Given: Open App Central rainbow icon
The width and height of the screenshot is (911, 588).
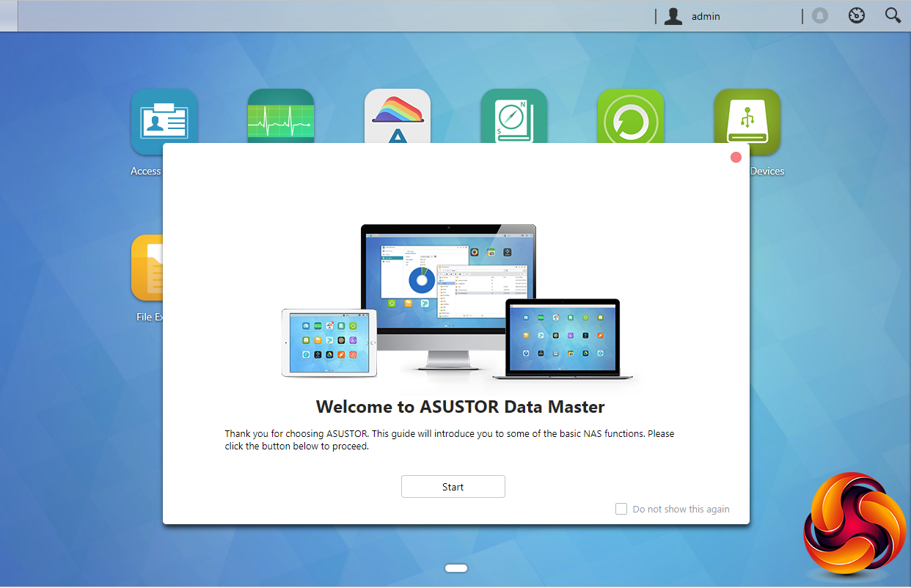Looking at the screenshot, I should [x=397, y=116].
